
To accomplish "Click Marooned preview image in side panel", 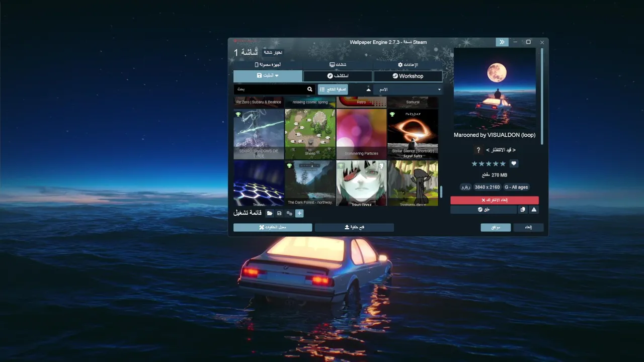I will click(495, 89).
